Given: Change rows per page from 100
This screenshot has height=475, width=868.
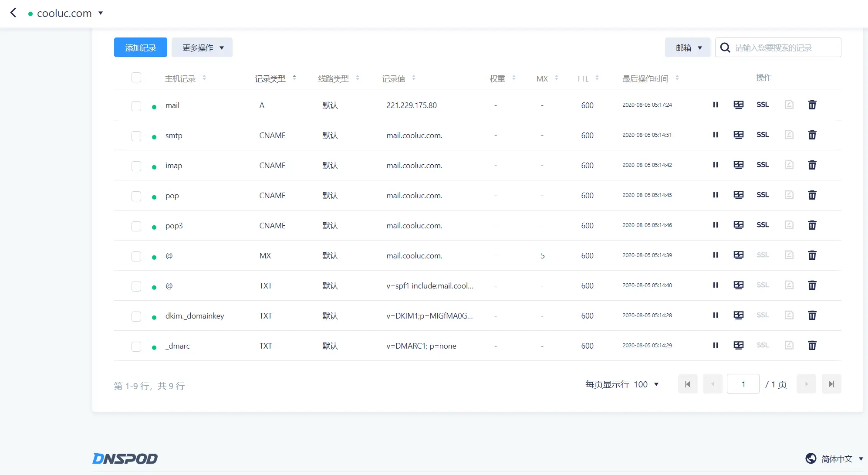Looking at the screenshot, I should tap(646, 384).
